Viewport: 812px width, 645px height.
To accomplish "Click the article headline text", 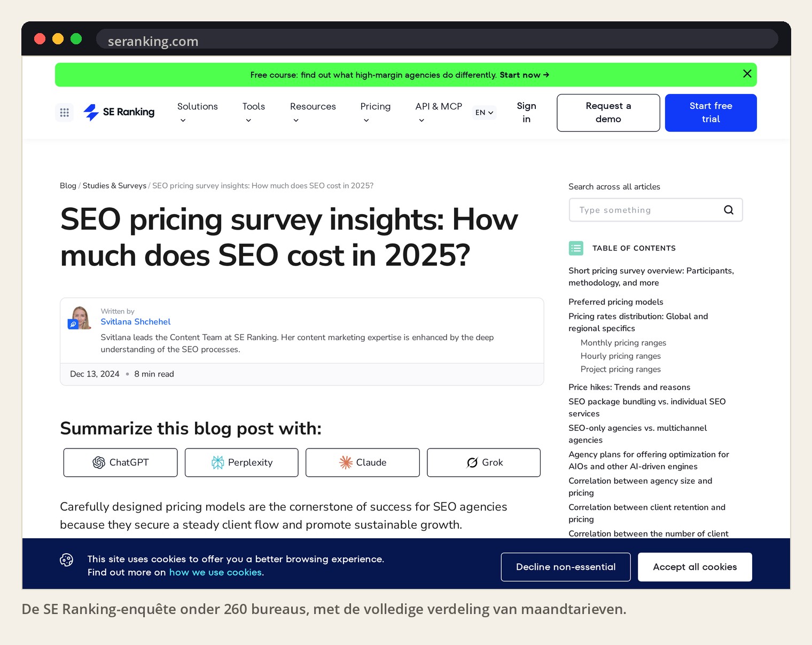I will (x=289, y=238).
